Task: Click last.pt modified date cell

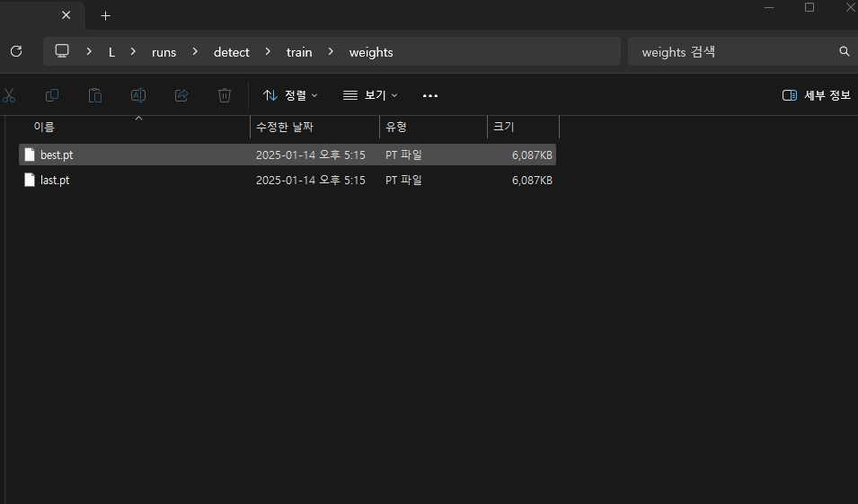Action: 310,180
